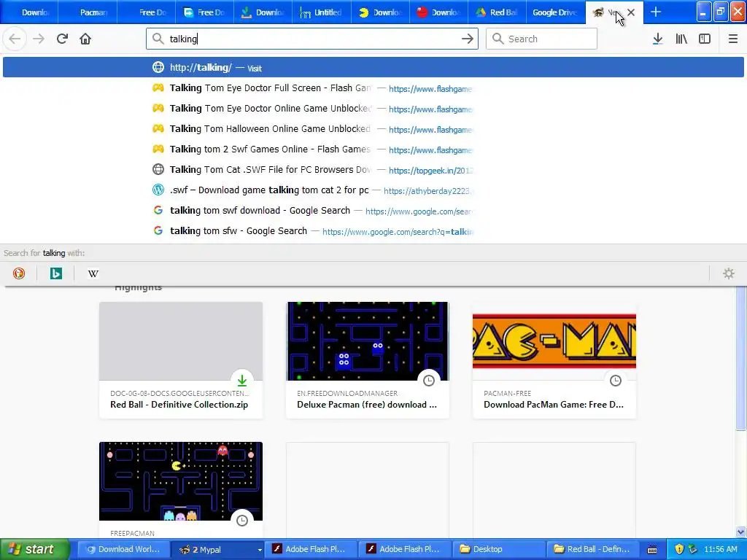Open Red Ball Definitive Collection.zip card
The image size is (747, 560).
[x=181, y=360]
